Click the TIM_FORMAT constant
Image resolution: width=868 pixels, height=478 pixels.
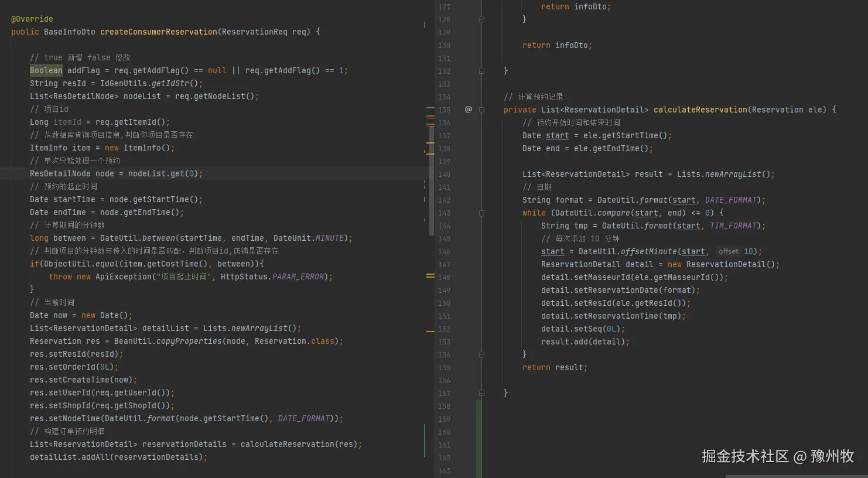tap(734, 226)
